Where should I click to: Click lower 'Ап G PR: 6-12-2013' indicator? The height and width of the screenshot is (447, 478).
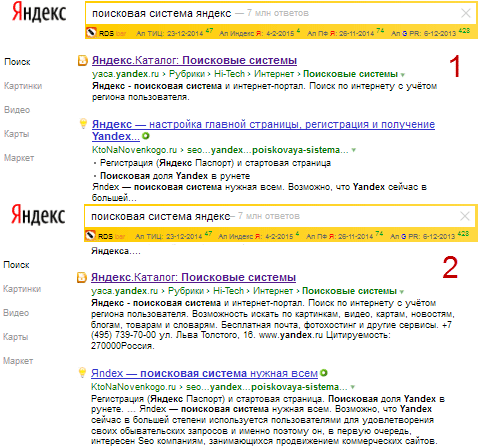click(429, 236)
